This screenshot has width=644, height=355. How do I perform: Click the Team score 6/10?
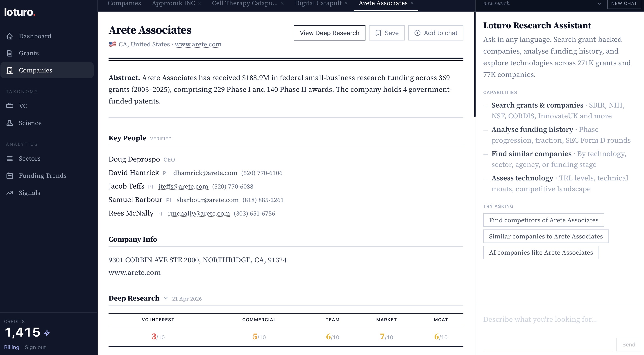tap(333, 337)
